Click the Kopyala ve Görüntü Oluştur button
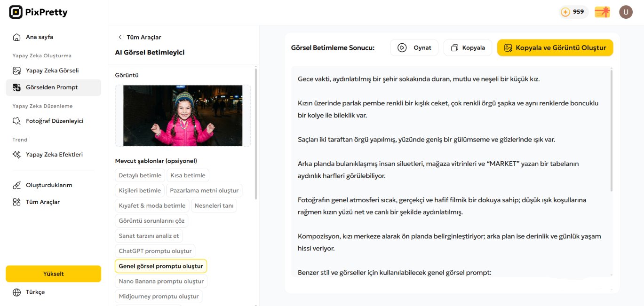 [x=555, y=47]
